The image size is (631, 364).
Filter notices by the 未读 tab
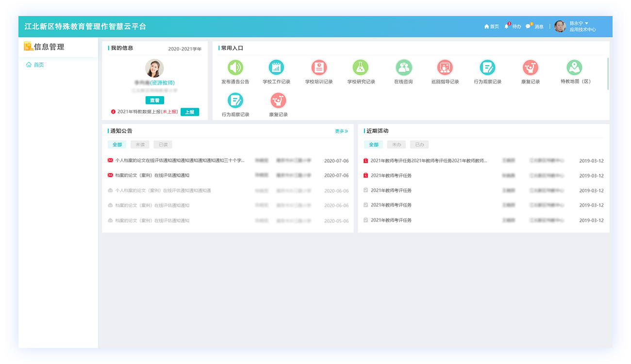click(140, 145)
